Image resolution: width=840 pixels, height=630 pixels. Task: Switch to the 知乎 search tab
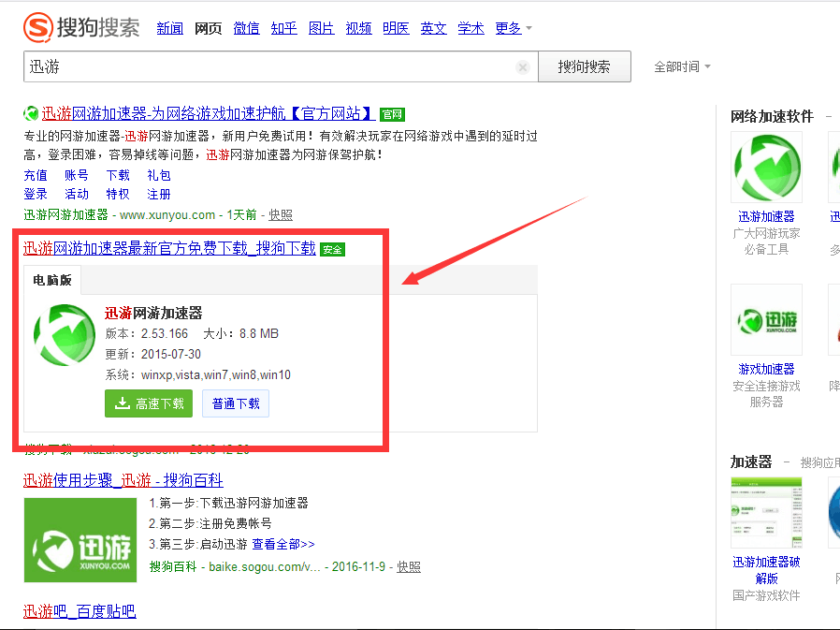[283, 28]
